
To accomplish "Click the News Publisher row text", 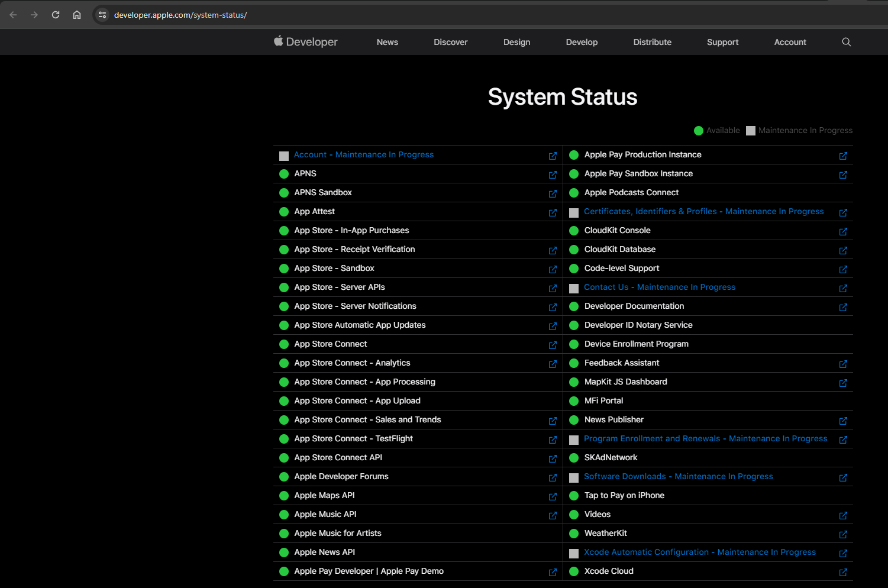I will 614,419.
